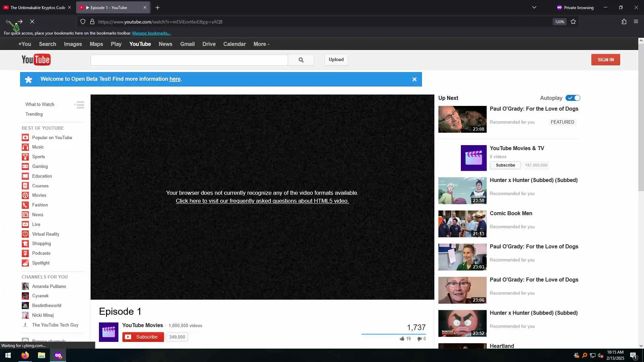Click the thumbs down dislike icon
The height and width of the screenshot is (362, 644).
419,339
